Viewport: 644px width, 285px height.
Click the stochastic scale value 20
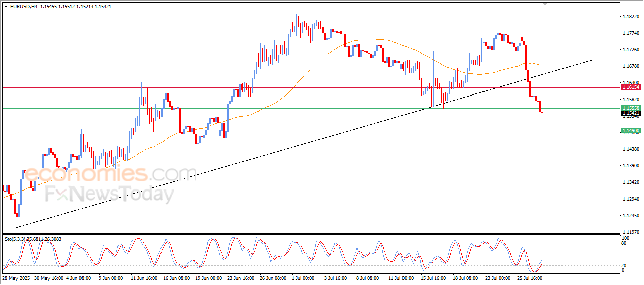(624, 265)
